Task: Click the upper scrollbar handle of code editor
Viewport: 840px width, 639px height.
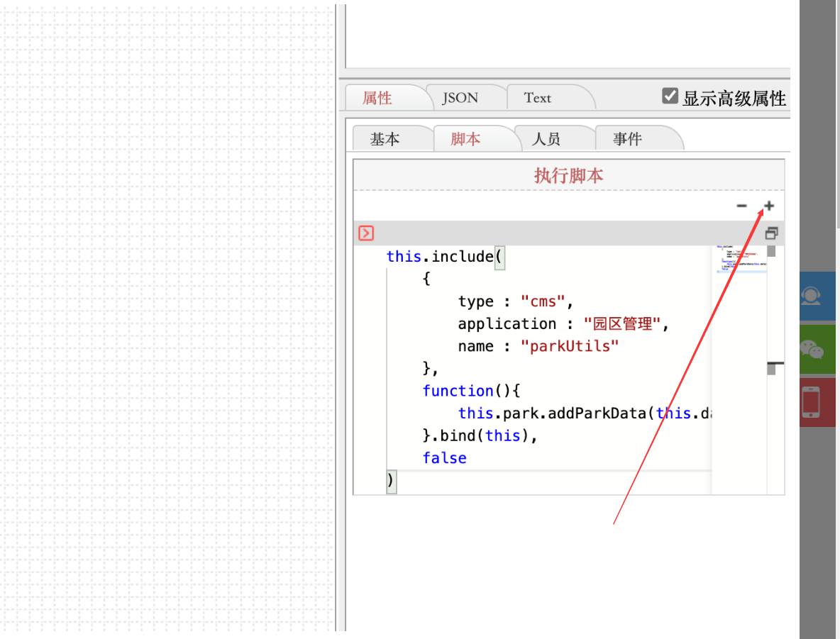Action: point(771,251)
